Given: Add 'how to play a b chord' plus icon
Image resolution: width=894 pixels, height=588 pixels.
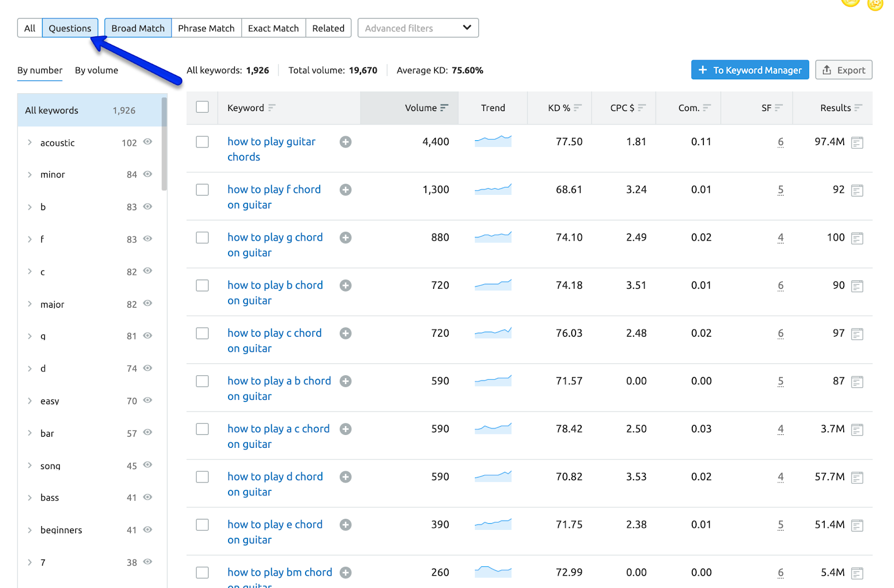Looking at the screenshot, I should click(x=346, y=381).
